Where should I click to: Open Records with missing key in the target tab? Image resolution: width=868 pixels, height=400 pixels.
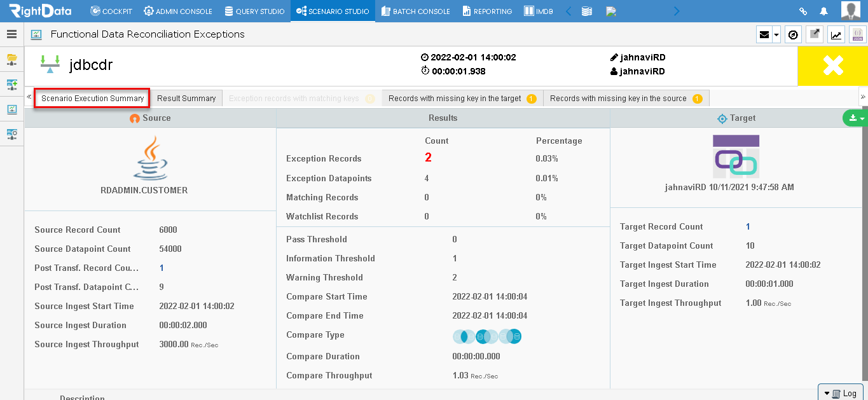462,99
